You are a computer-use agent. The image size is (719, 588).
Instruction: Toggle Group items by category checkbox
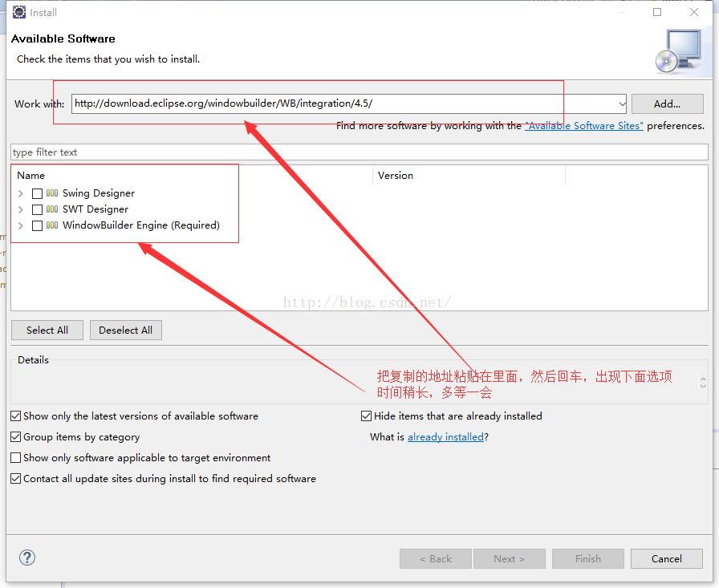(x=15, y=436)
